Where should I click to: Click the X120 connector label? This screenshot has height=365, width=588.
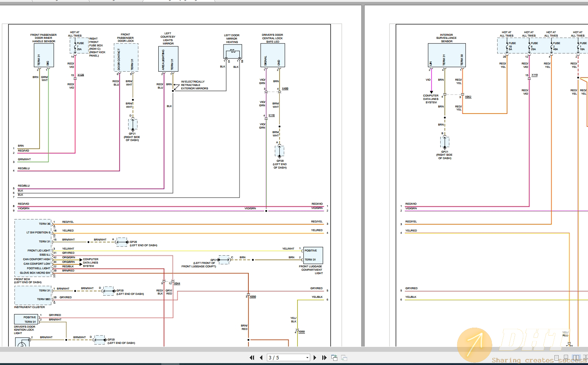(x=81, y=75)
